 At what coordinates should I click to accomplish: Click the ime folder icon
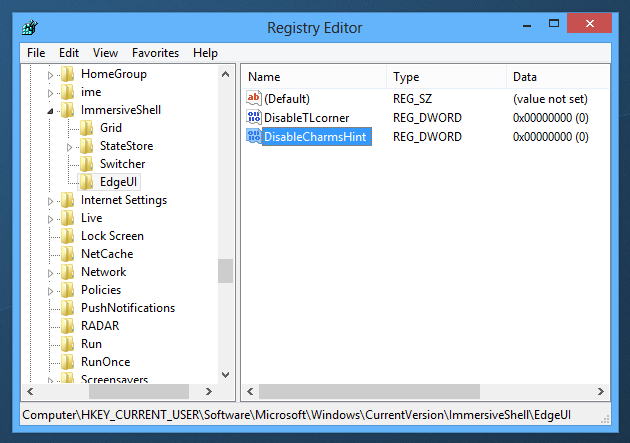[x=68, y=92]
